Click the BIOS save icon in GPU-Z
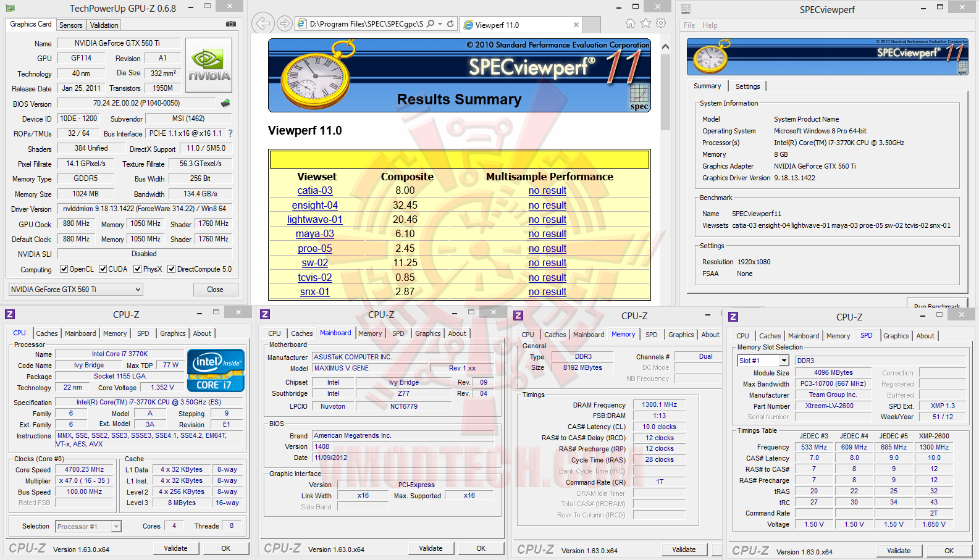This screenshot has height=560, width=979. point(225,103)
